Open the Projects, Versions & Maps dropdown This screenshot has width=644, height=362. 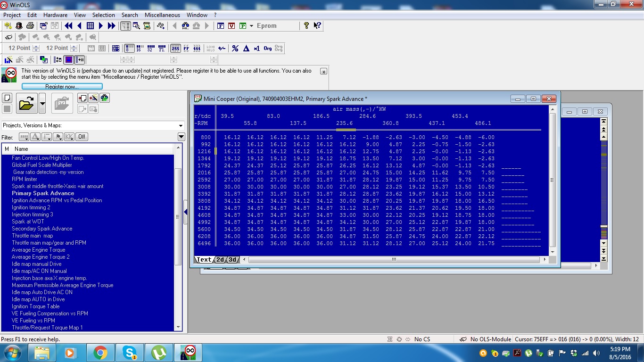[181, 125]
